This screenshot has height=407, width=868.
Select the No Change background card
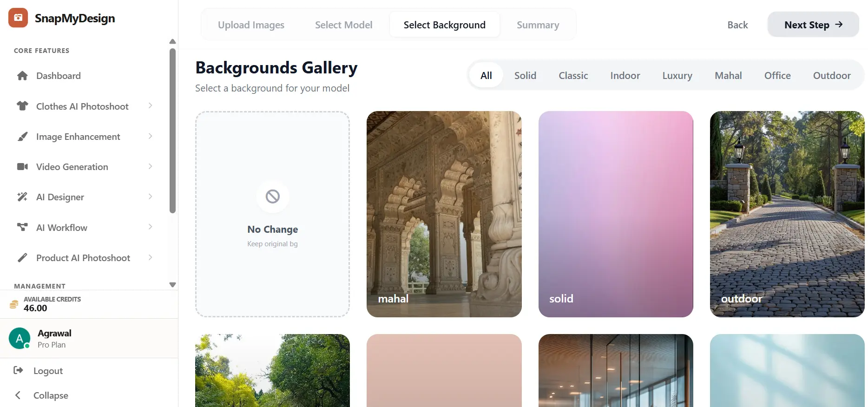[273, 214]
